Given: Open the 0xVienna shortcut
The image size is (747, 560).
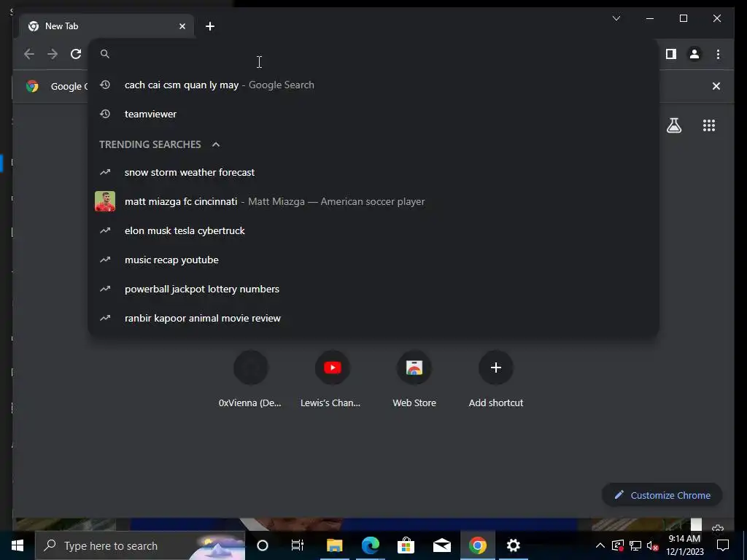Looking at the screenshot, I should [250, 379].
